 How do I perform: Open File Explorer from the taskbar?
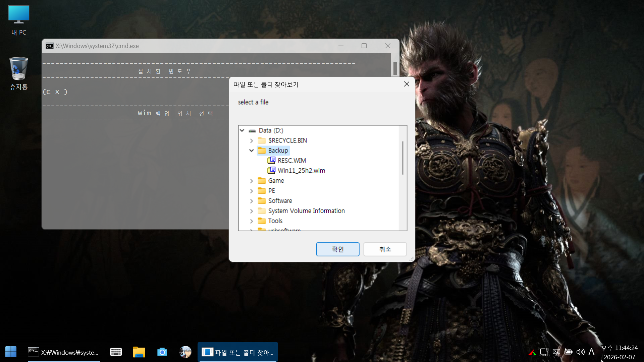pos(139,352)
